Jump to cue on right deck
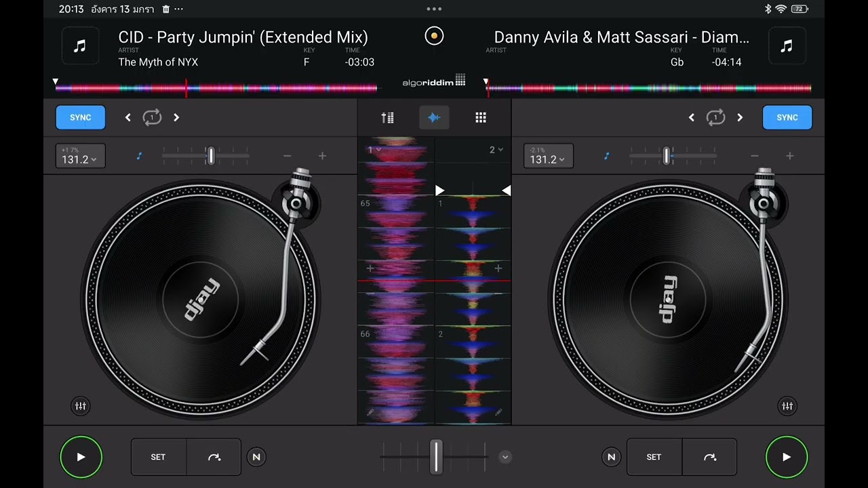Viewport: 868px width, 488px height. [709, 457]
